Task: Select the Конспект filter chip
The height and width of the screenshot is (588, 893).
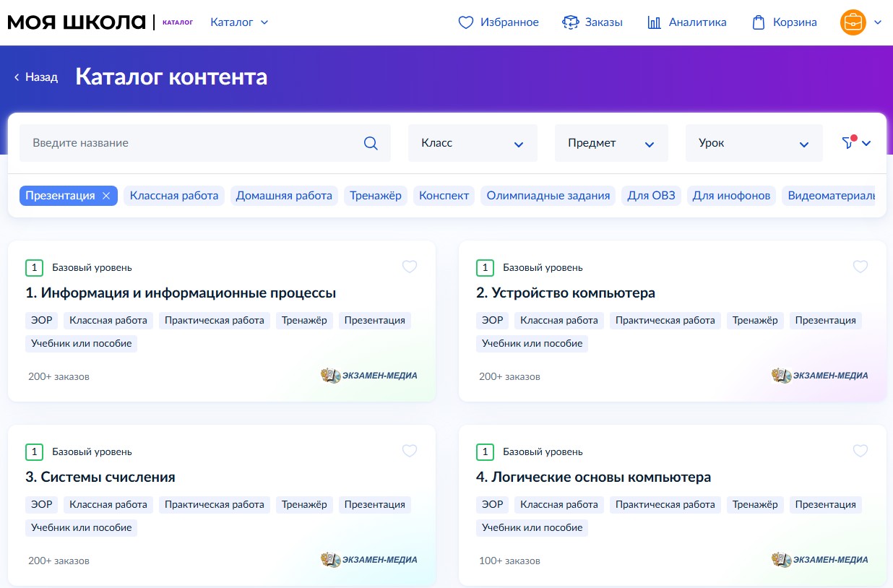Action: pos(444,196)
